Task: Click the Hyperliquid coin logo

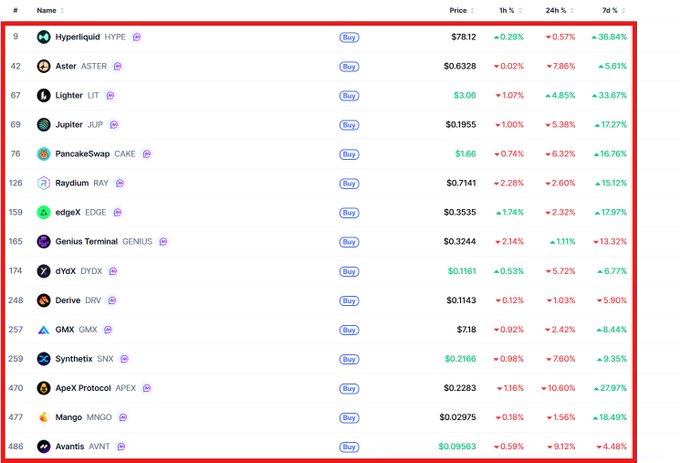Action: click(43, 37)
